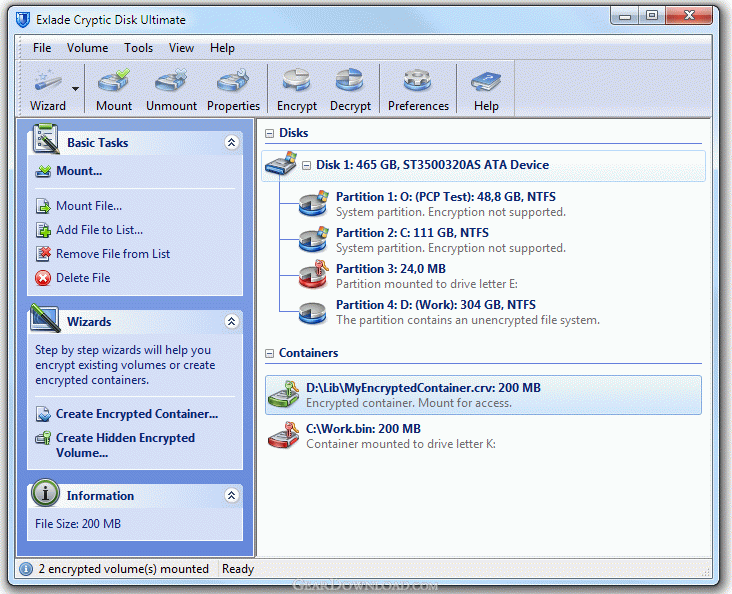Click the red Delete File icon

[43, 278]
